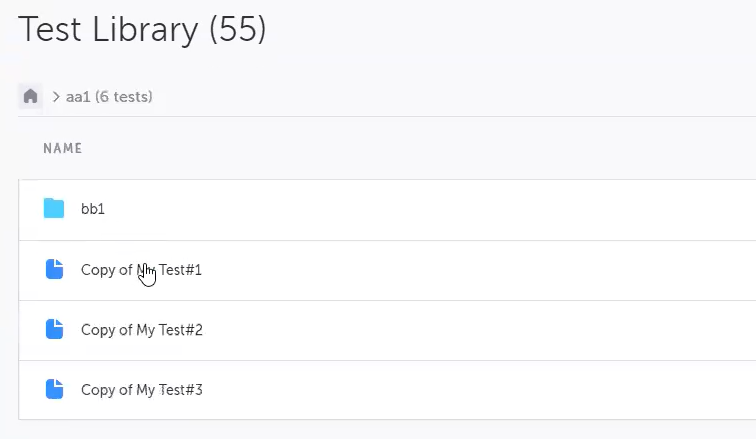Select the bb1 row's empty area
756x439 pixels.
tap(450, 210)
